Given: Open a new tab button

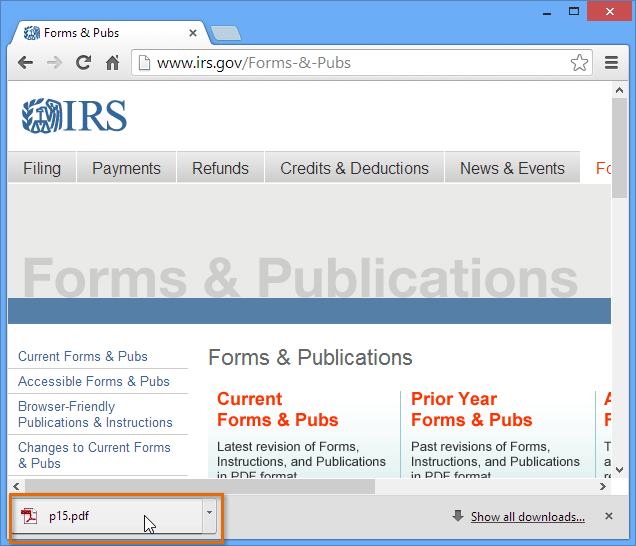Looking at the screenshot, I should click(x=226, y=33).
